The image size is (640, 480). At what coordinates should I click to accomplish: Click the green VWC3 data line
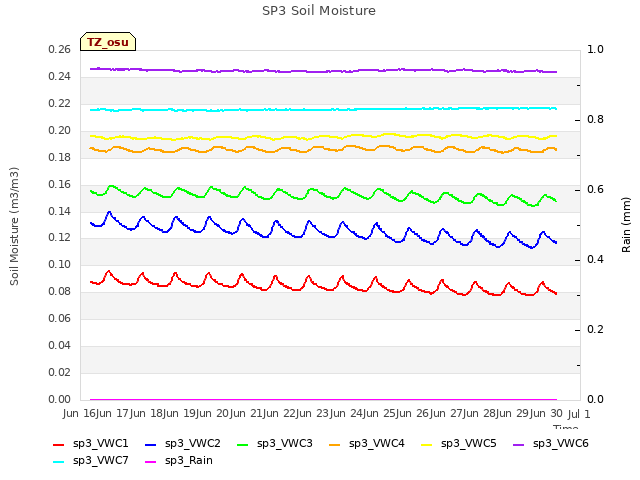pyautogui.click(x=323, y=196)
